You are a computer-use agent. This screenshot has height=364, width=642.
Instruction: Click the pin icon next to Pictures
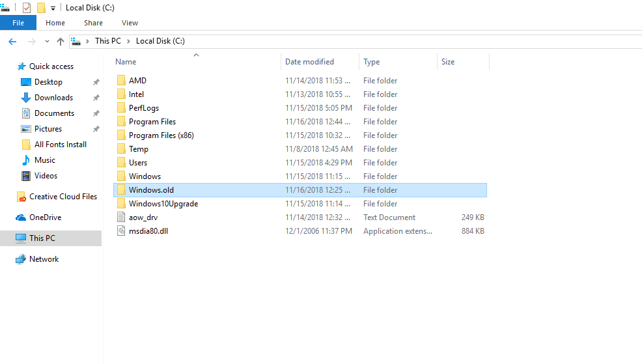[x=96, y=129]
